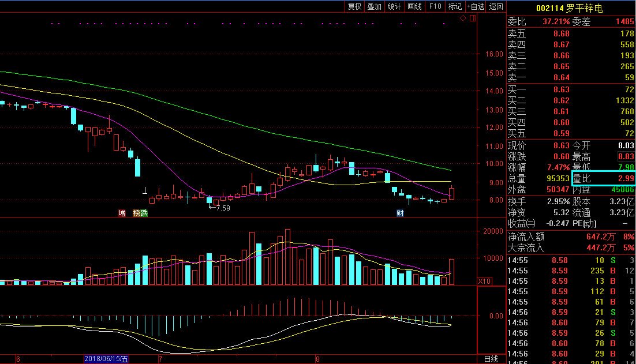Image resolution: width=636 pixels, height=364 pixels.
Task: Click 返回 to go back
Action: (x=496, y=6)
